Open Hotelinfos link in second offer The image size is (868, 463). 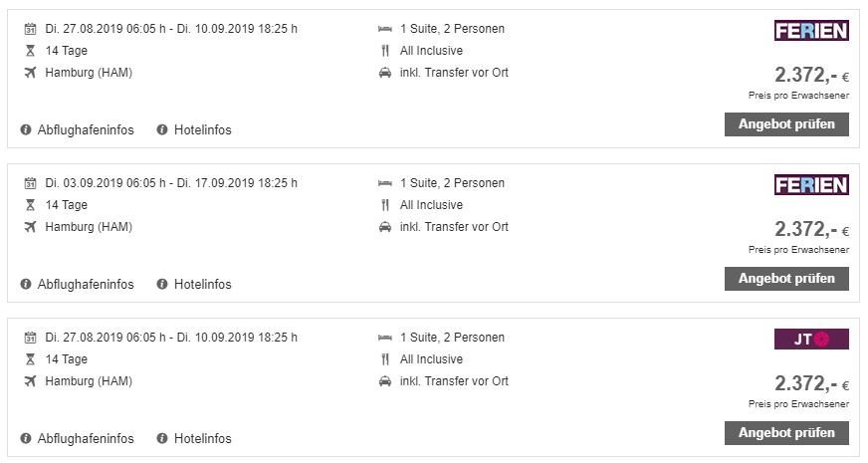pyautogui.click(x=202, y=284)
